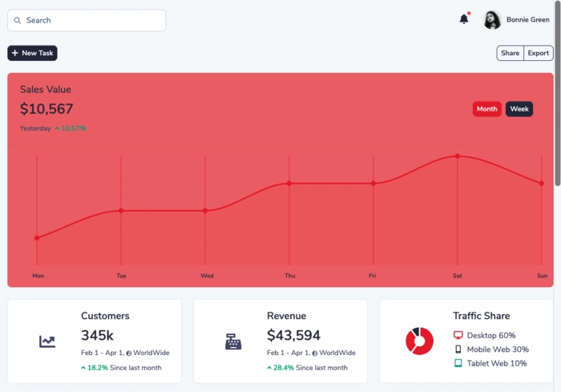Image resolution: width=561 pixels, height=392 pixels.
Task: Click the notification bell icon
Action: (464, 19)
